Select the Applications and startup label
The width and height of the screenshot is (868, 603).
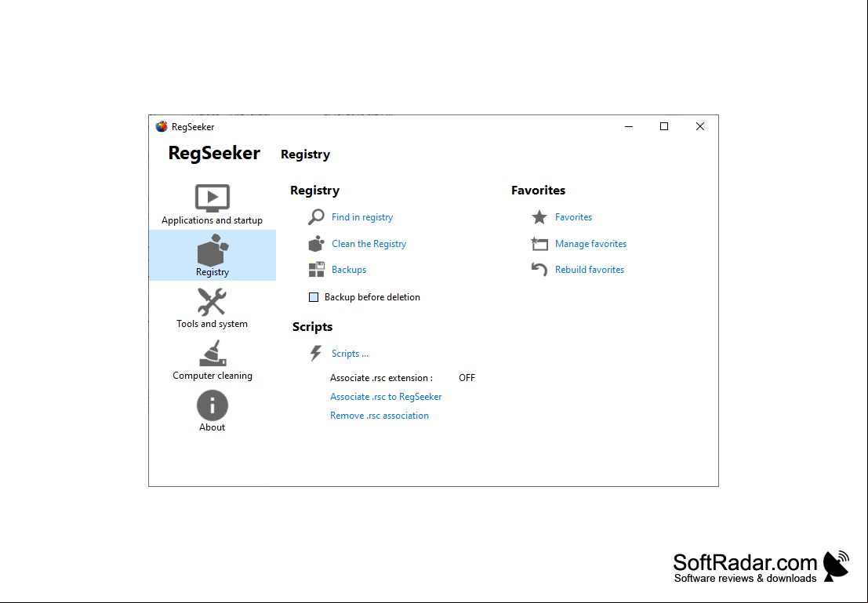tap(212, 220)
